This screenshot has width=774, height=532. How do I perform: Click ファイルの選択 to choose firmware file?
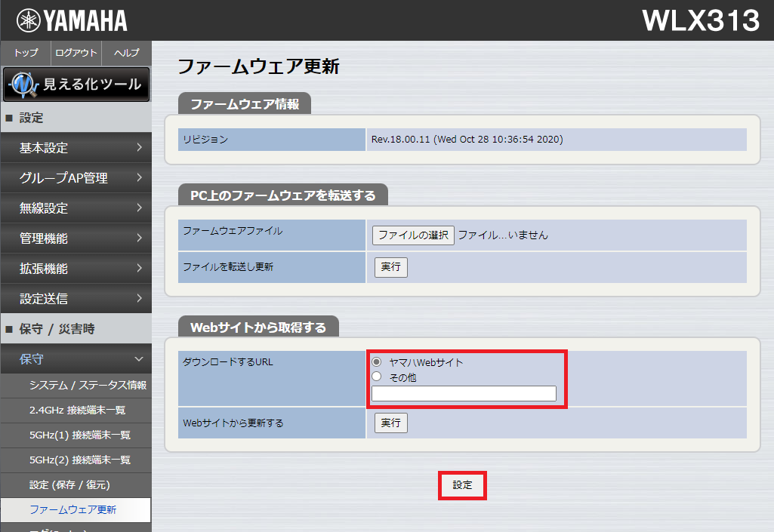pyautogui.click(x=413, y=235)
